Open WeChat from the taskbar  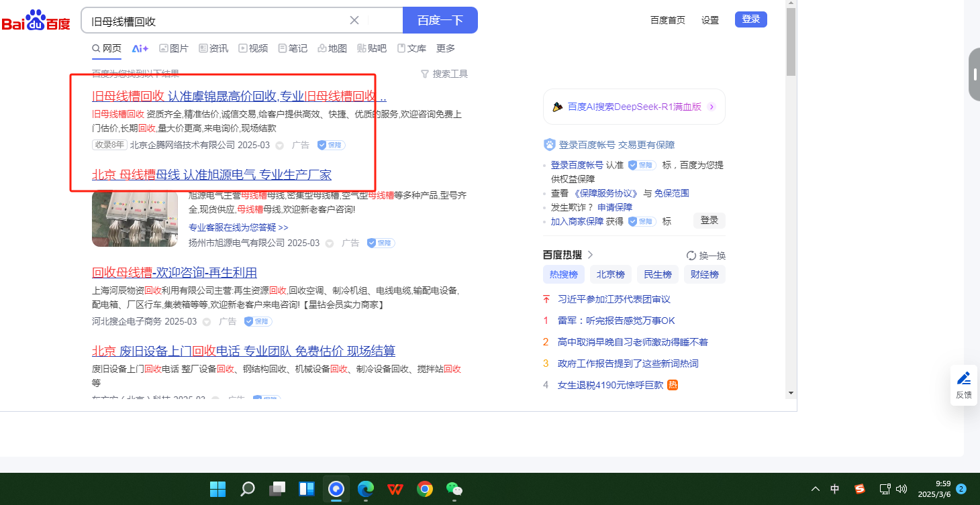click(x=454, y=489)
